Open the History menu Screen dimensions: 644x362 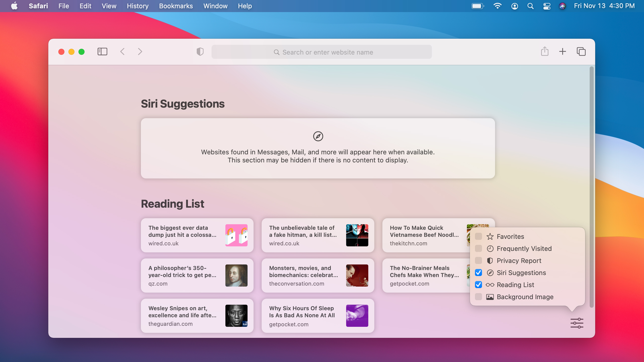[138, 6]
